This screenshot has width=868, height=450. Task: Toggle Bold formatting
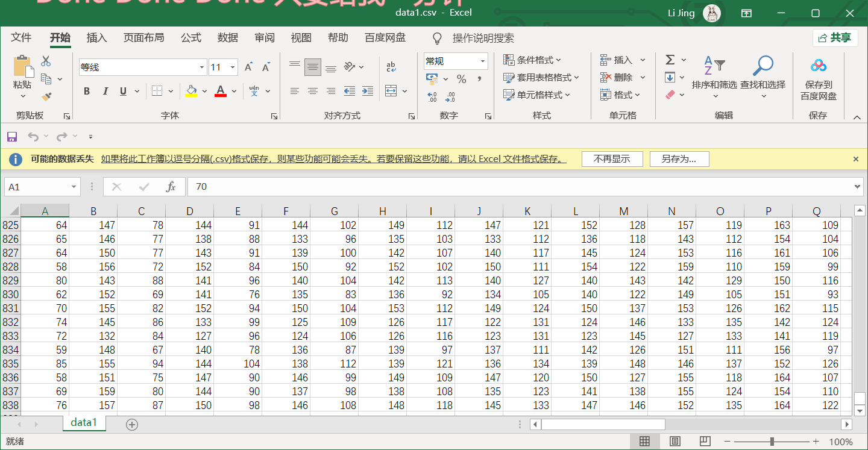coord(87,91)
